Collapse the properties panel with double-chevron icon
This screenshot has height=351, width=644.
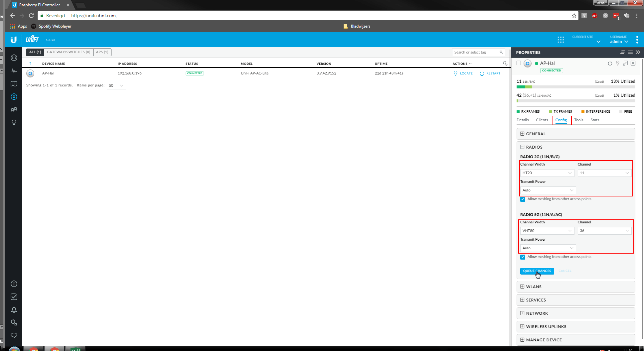pyautogui.click(x=638, y=52)
